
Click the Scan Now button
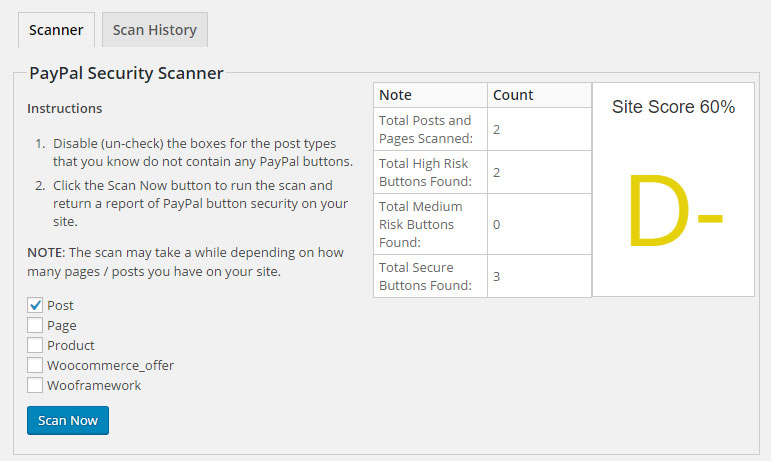coord(68,420)
